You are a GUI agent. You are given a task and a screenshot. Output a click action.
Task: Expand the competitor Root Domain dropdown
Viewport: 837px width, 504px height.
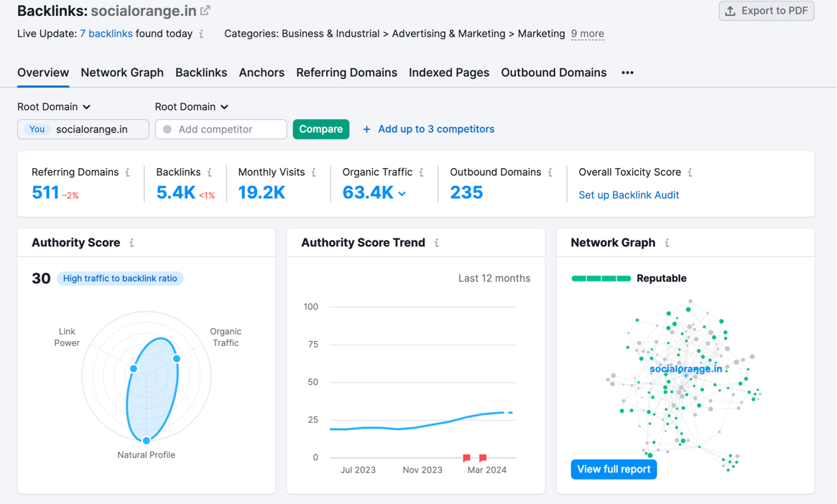(x=191, y=107)
